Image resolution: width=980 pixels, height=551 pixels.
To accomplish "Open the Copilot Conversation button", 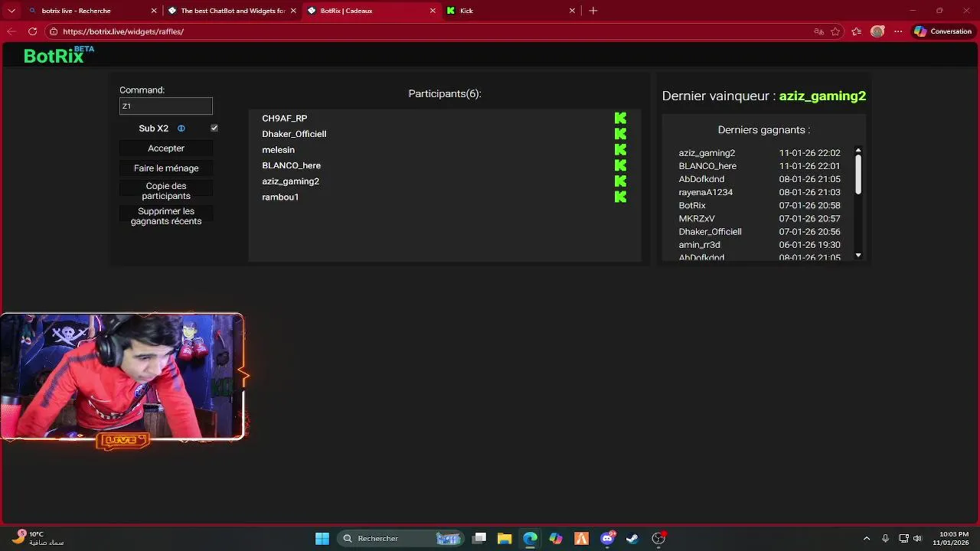I will 943,31.
